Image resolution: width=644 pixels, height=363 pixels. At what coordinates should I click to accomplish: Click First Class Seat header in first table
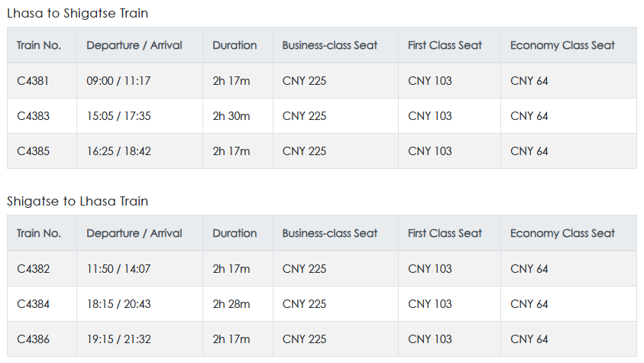click(445, 45)
